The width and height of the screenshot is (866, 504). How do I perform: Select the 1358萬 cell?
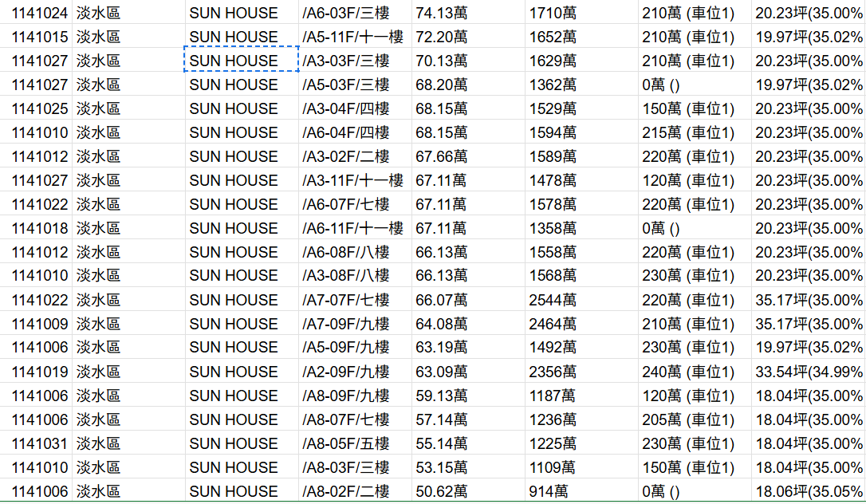tap(581, 227)
